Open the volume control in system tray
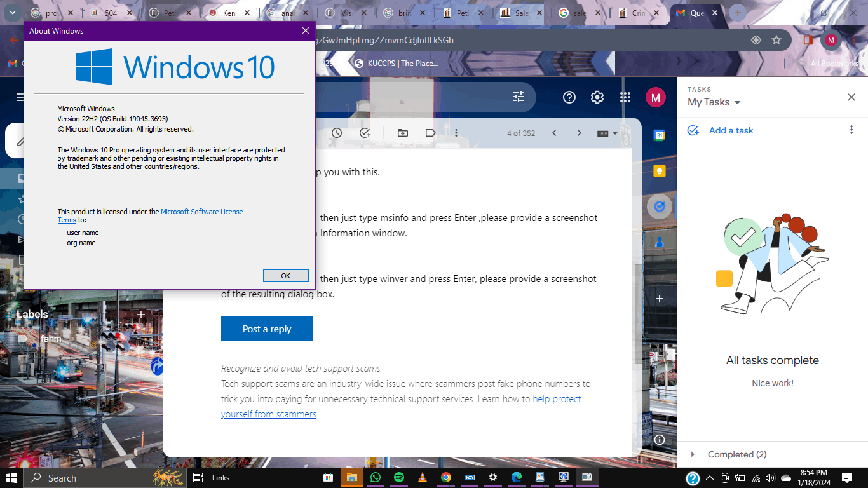Image resolution: width=868 pixels, height=488 pixels. tap(770, 478)
